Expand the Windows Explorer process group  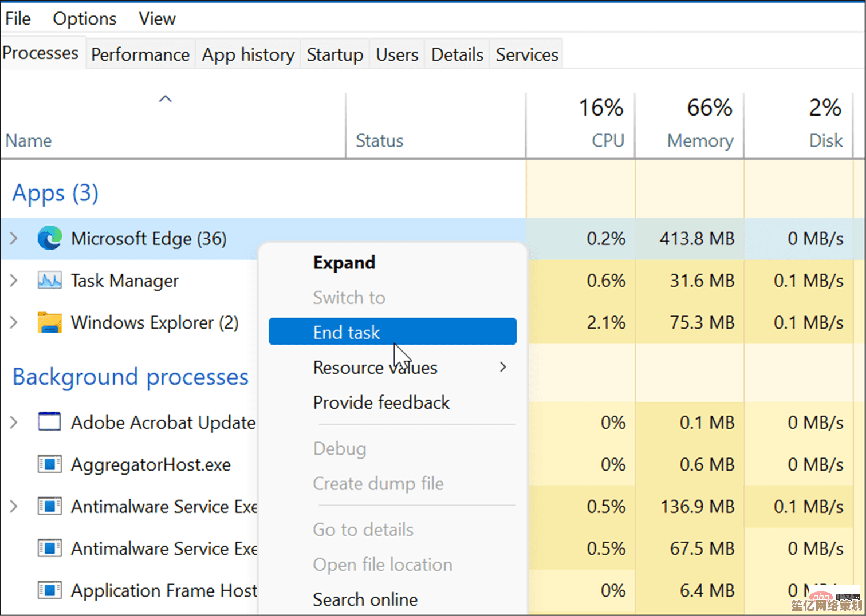(14, 322)
